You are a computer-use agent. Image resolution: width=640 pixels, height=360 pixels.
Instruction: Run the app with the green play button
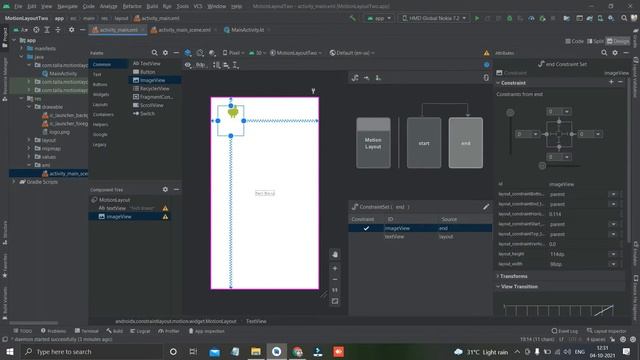476,18
